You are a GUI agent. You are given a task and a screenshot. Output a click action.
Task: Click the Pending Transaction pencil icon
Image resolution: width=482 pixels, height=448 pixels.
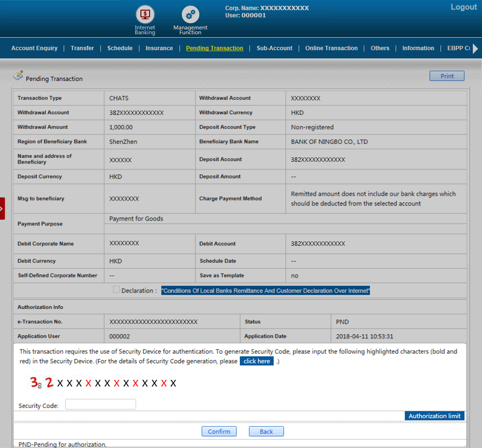click(18, 75)
